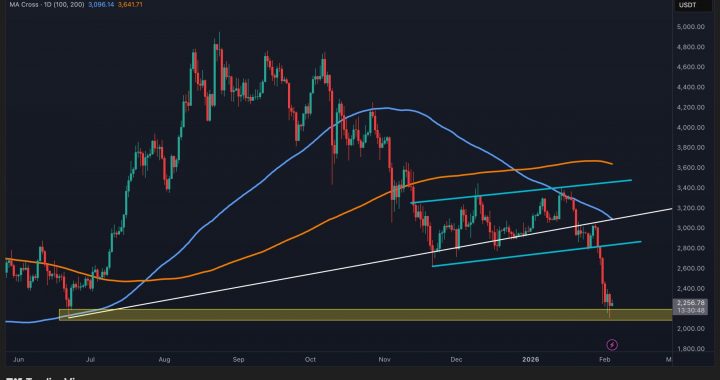The width and height of the screenshot is (720, 380).
Task: Click the 3,800.00 price axis label
Action: (x=691, y=148)
